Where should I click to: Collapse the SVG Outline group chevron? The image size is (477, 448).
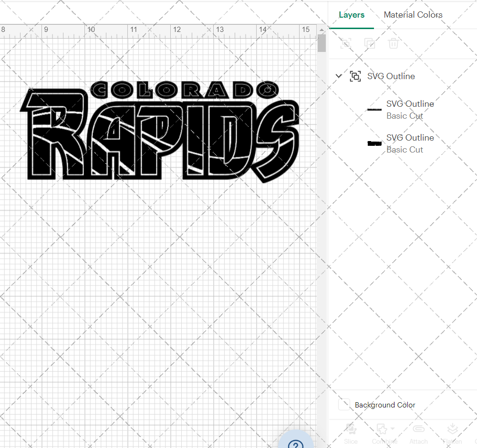339,76
